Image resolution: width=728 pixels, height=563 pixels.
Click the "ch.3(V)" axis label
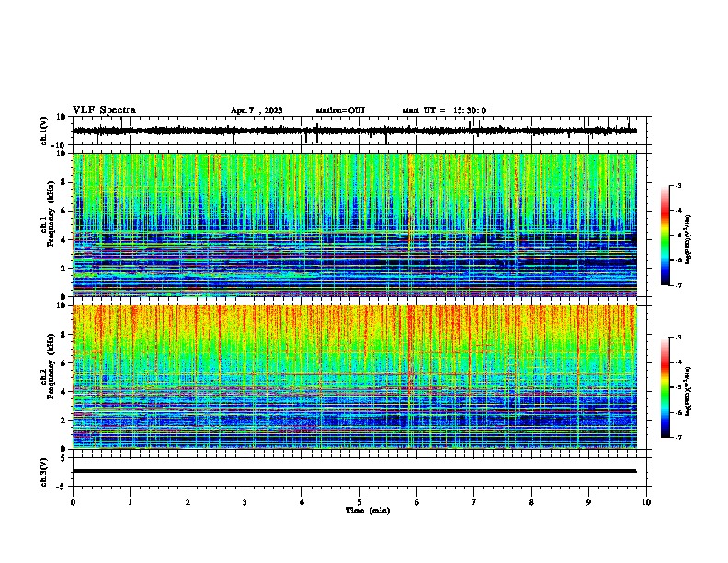pyautogui.click(x=44, y=472)
